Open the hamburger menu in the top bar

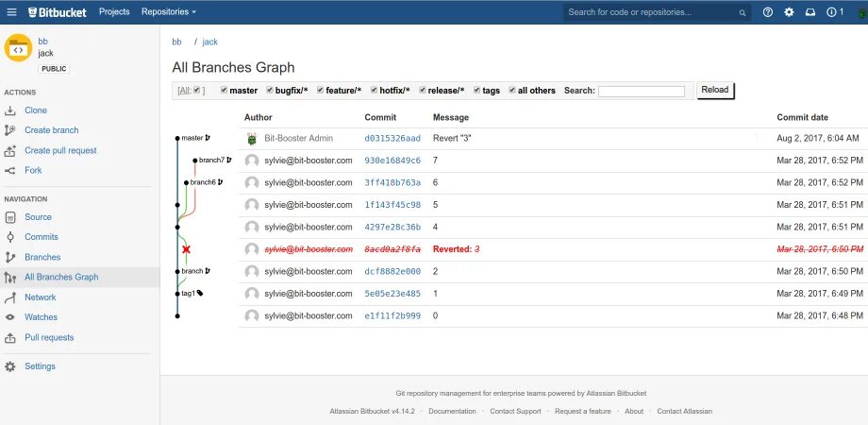11,11
